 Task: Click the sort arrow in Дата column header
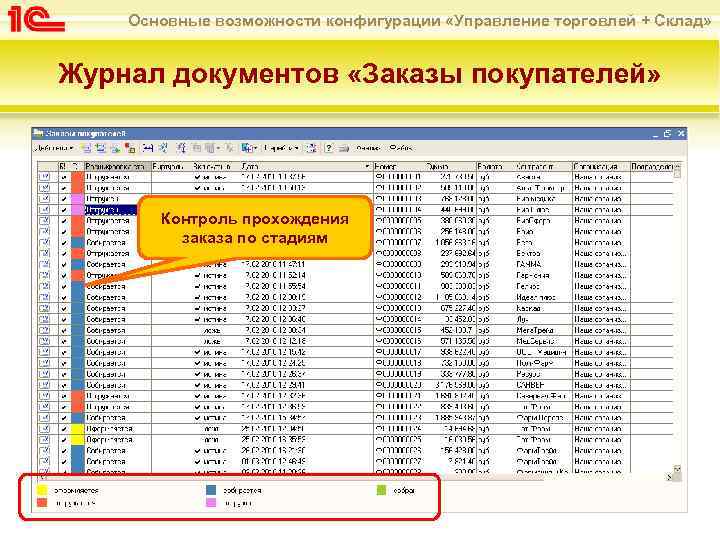(367, 166)
